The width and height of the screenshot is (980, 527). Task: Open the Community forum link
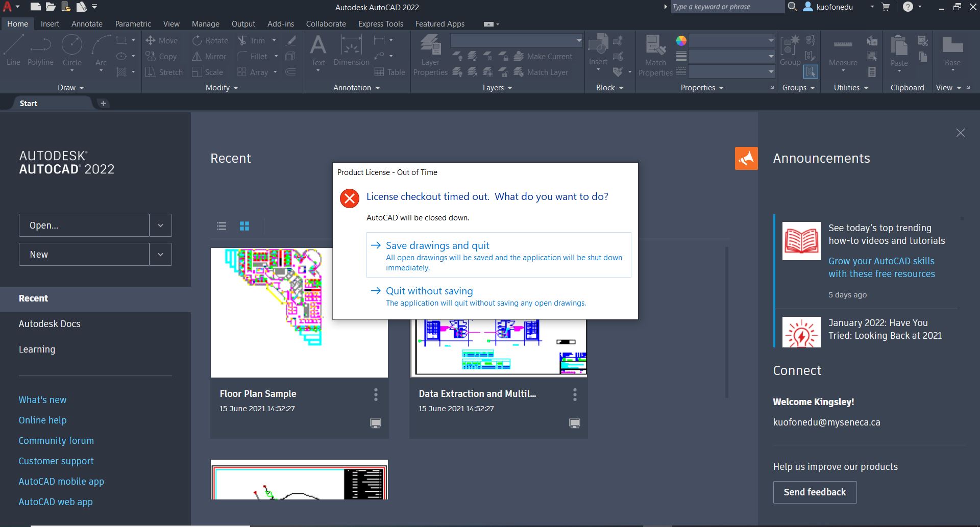[56, 441]
